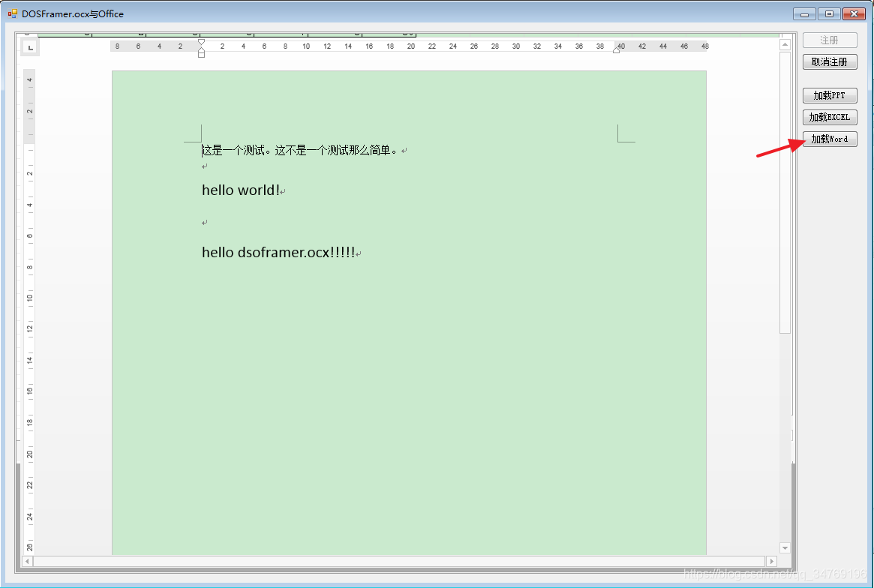Click the vertical scrollbar thumb
Screen dimensions: 874x588
[x=785, y=192]
